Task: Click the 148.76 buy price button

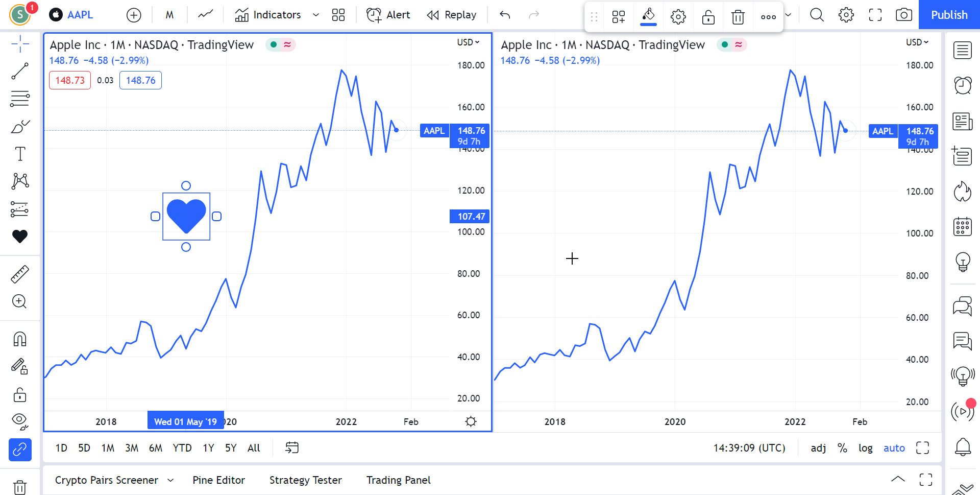Action: click(x=140, y=80)
